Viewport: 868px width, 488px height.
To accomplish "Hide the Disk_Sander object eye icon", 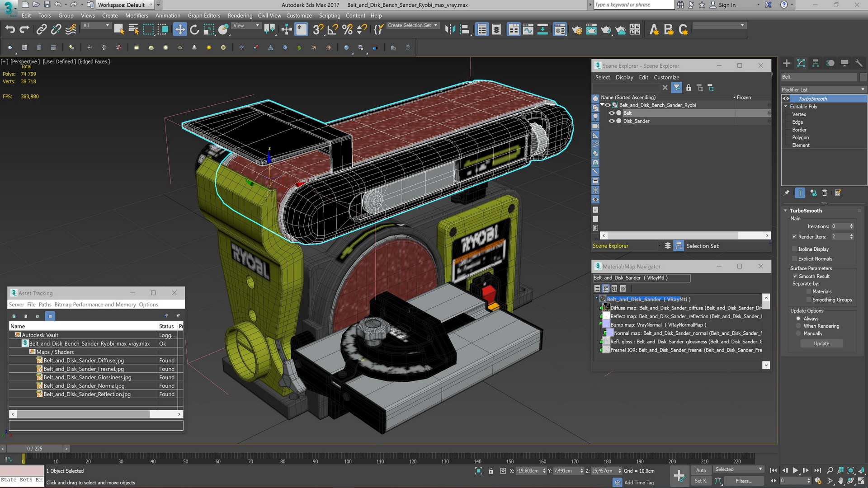I will coord(611,121).
